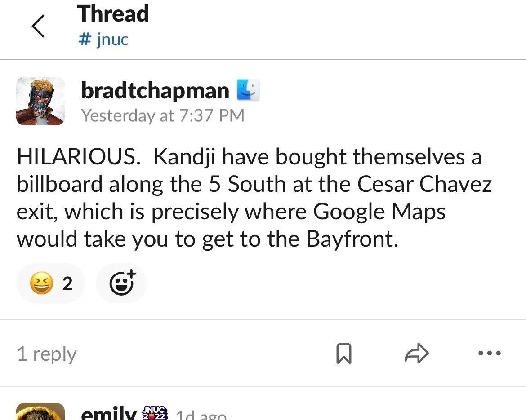Open bradtchapman's profile from username
Viewport: 526px width, 420px height.
coord(155,90)
